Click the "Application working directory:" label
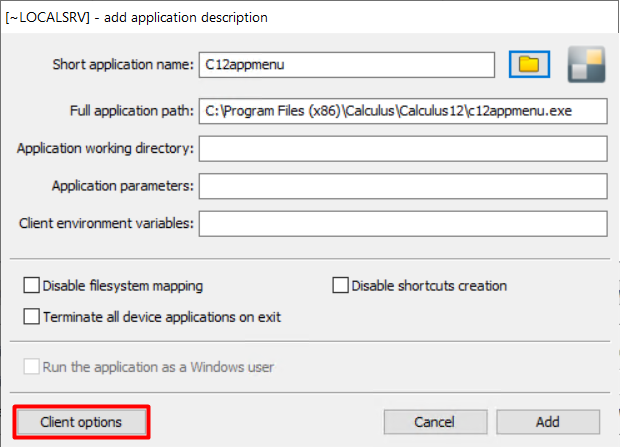Viewport: 620px width, 447px height. click(x=105, y=149)
